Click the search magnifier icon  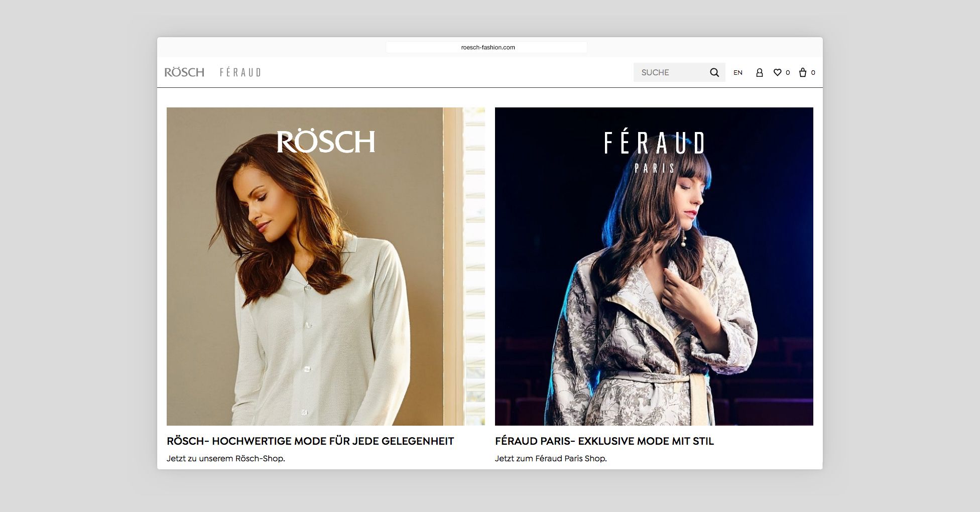click(x=714, y=72)
